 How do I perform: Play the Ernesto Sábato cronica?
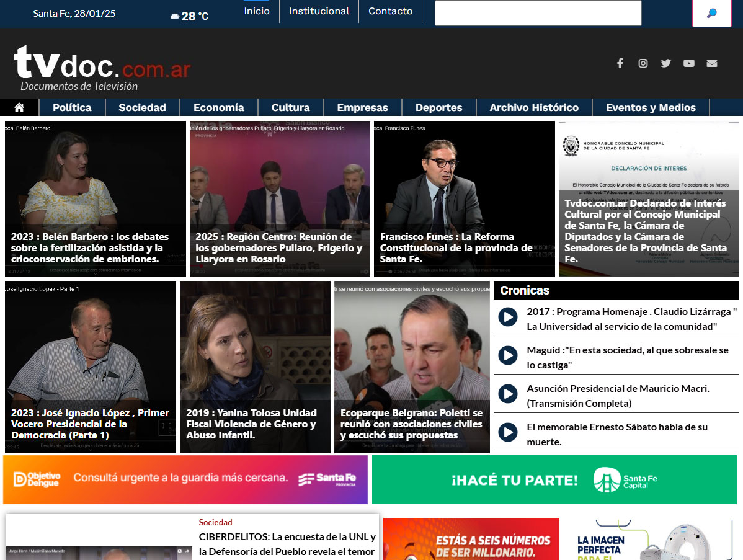click(508, 433)
